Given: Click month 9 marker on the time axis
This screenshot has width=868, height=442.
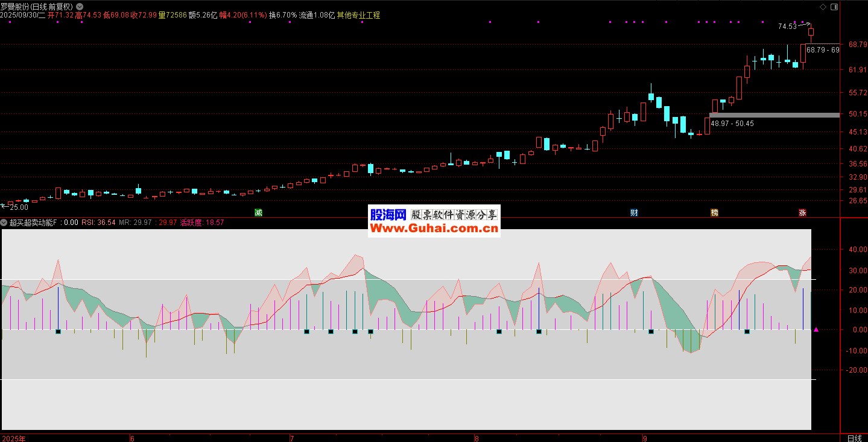Looking at the screenshot, I should point(644,438).
